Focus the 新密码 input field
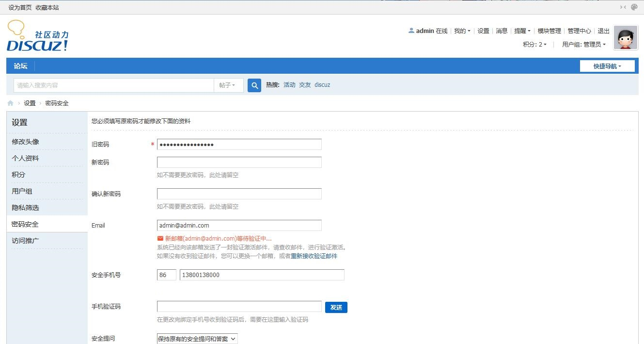Image resolution: width=644 pixels, height=344 pixels. pos(239,163)
